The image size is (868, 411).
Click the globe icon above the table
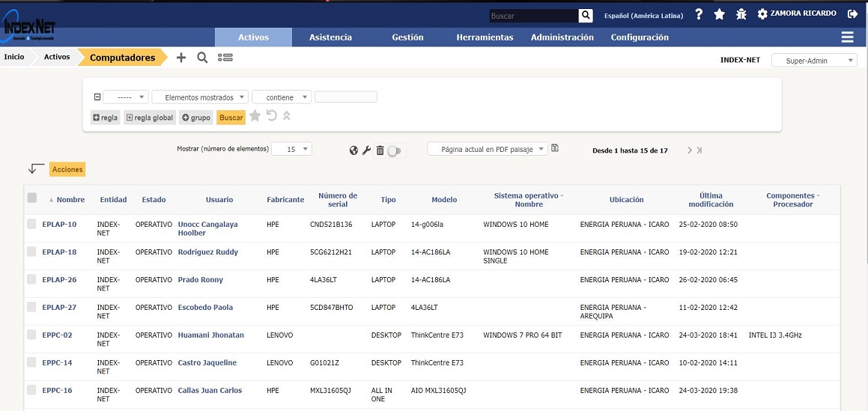pos(354,150)
